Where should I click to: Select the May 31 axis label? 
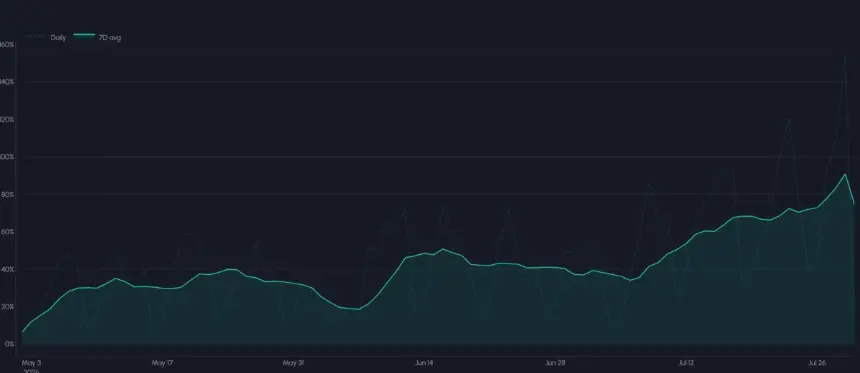pyautogui.click(x=293, y=363)
